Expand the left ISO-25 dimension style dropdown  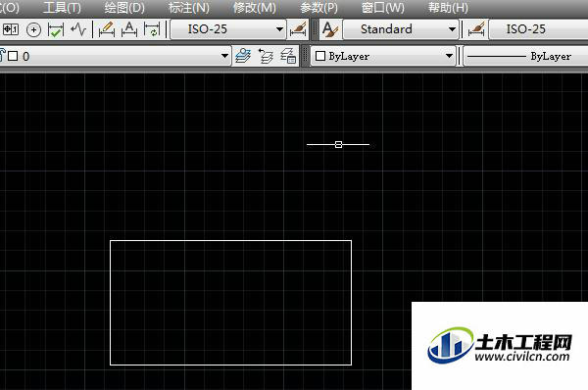coord(279,29)
